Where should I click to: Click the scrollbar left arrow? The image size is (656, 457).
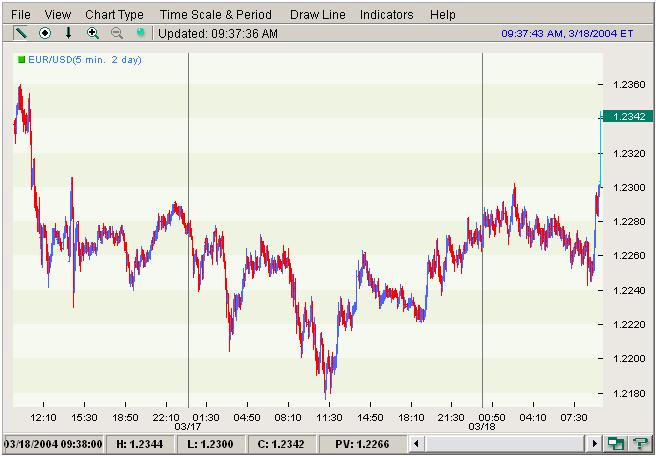click(416, 444)
